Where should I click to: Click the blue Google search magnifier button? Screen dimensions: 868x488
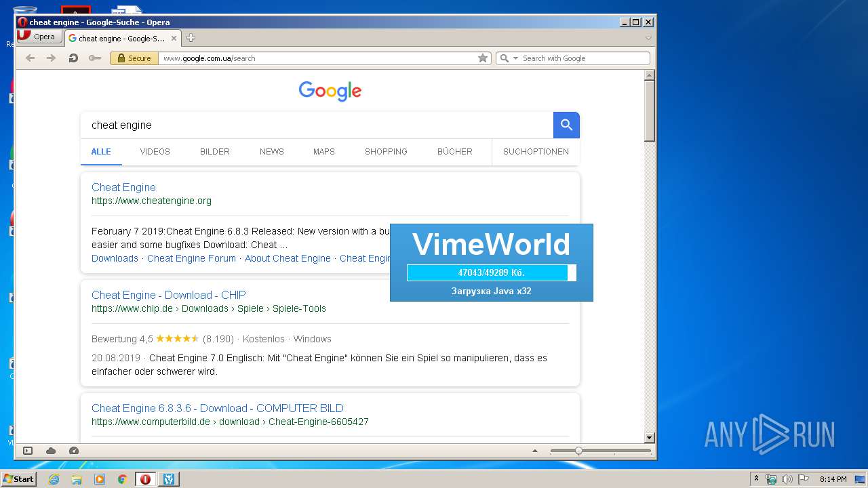566,125
